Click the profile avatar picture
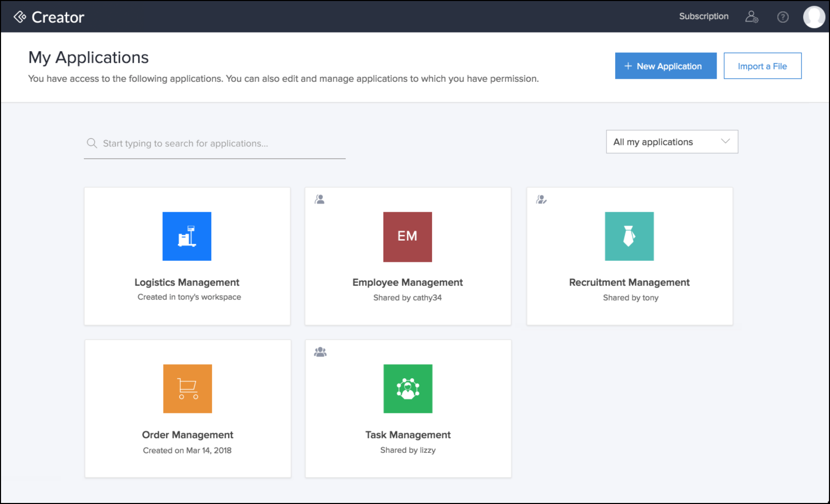 pos(814,17)
